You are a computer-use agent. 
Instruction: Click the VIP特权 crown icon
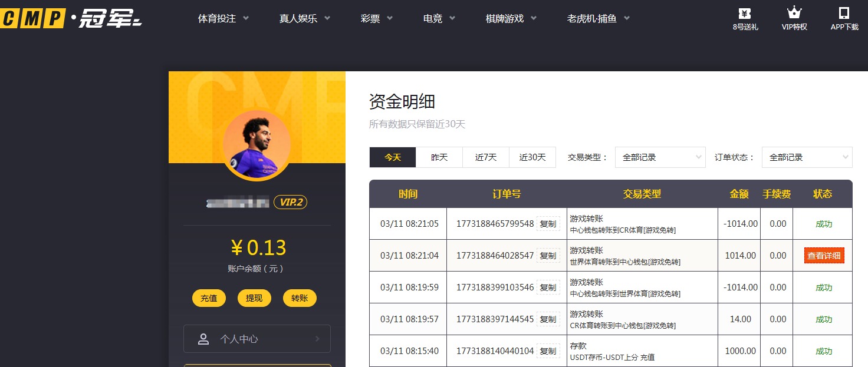pos(794,18)
